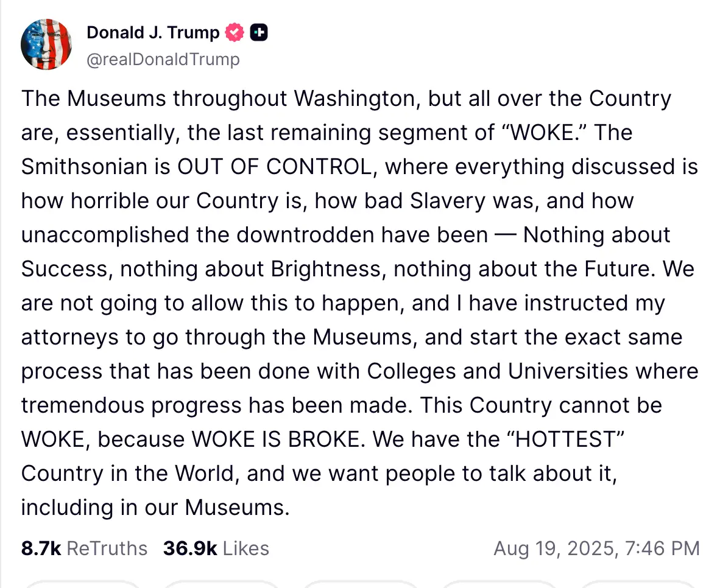Click the share action button under the post
This screenshot has height=588, width=720.
click(x=499, y=586)
